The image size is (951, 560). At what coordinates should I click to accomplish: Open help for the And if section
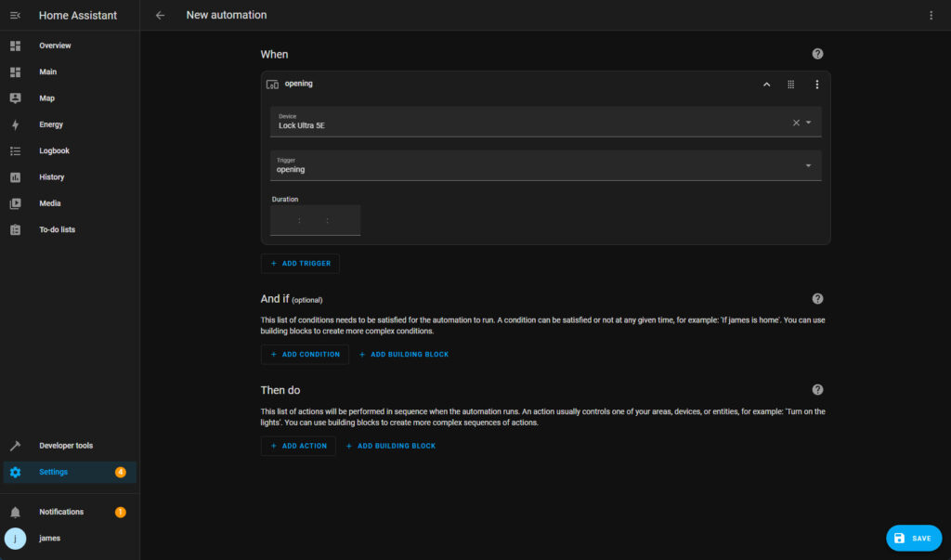click(817, 299)
